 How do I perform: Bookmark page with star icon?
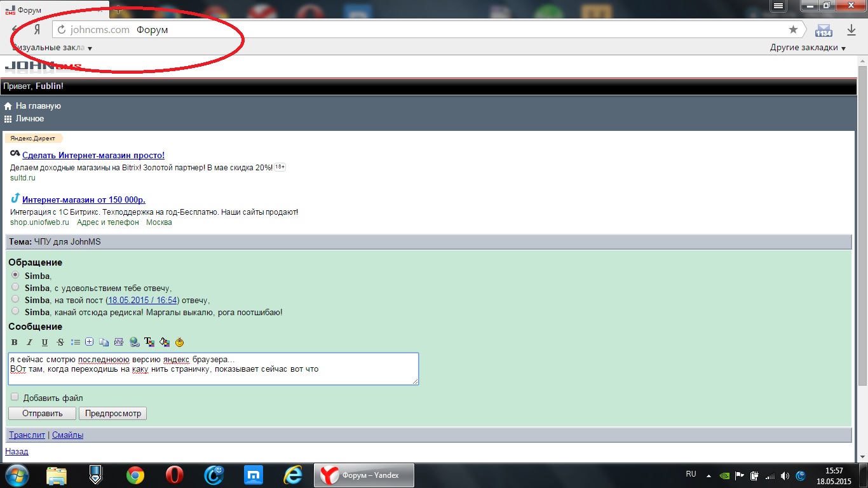(793, 29)
